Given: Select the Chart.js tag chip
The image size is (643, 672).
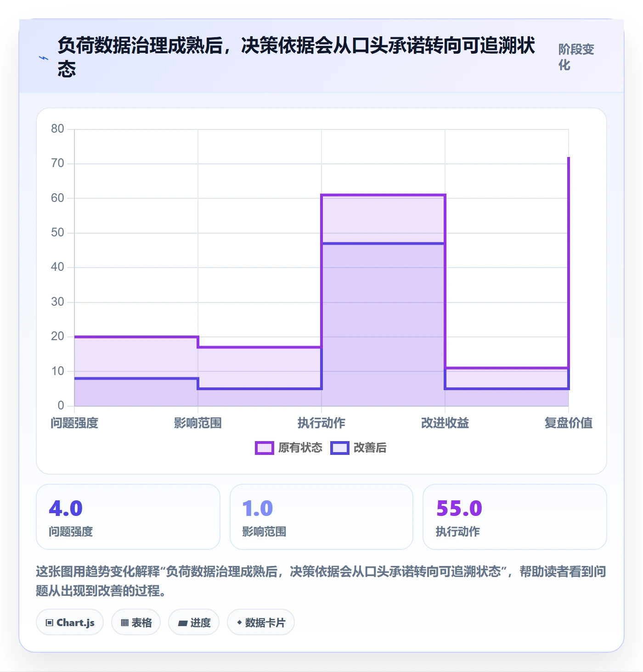Looking at the screenshot, I should (x=70, y=622).
